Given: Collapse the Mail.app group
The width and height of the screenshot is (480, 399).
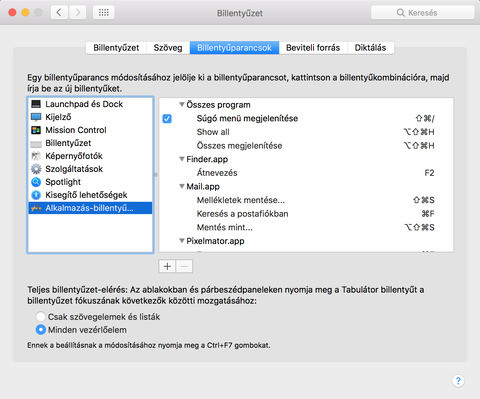Looking at the screenshot, I should (182, 186).
